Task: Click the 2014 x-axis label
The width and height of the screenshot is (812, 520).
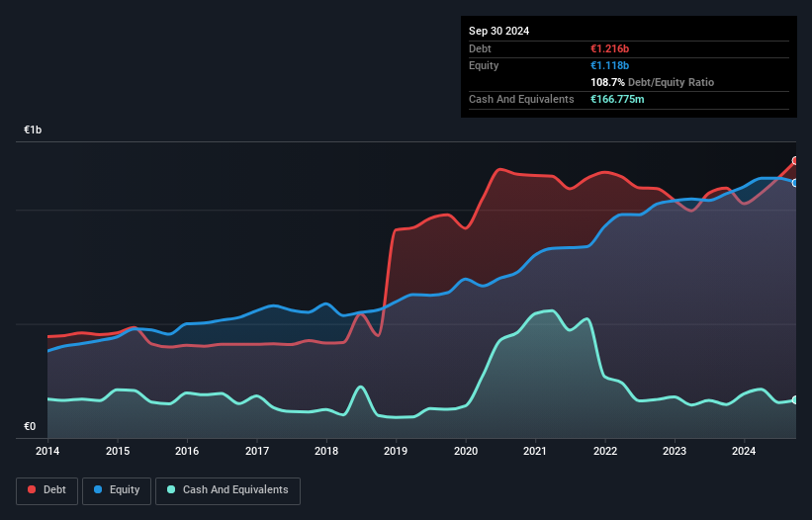Action: (x=47, y=451)
